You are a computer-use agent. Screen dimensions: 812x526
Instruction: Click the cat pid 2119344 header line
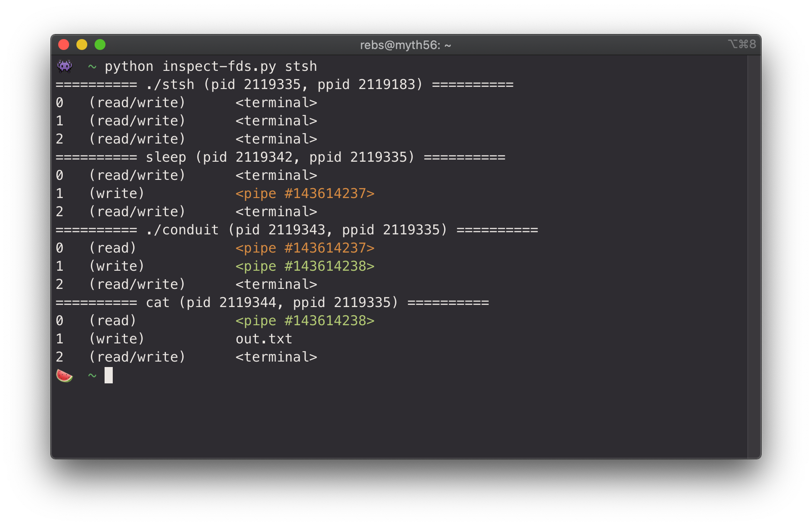[272, 303]
